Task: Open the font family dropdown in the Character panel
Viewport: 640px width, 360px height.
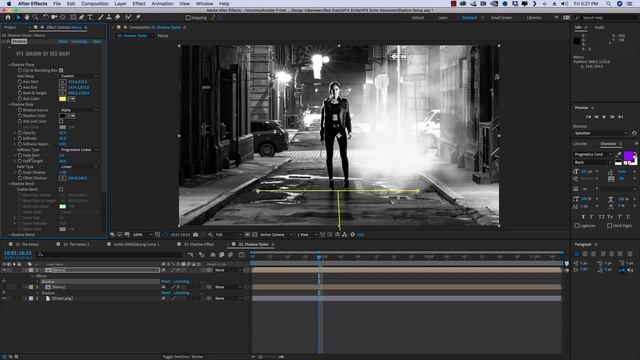Action: coord(593,154)
